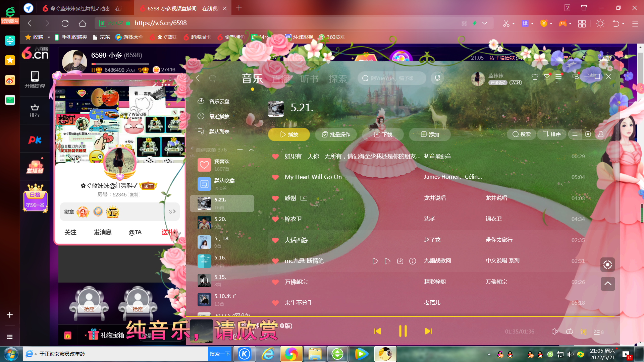Add a new self-built playlist
The height and width of the screenshot is (362, 644).
pos(240,150)
